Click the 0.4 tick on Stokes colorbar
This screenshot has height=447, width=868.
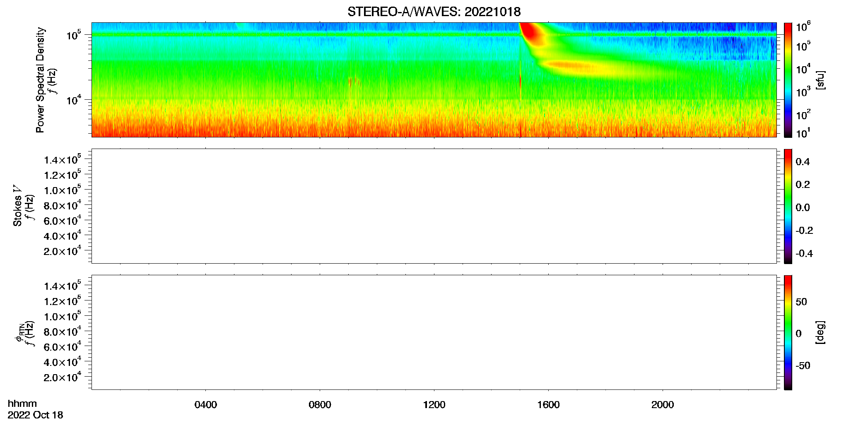click(803, 162)
